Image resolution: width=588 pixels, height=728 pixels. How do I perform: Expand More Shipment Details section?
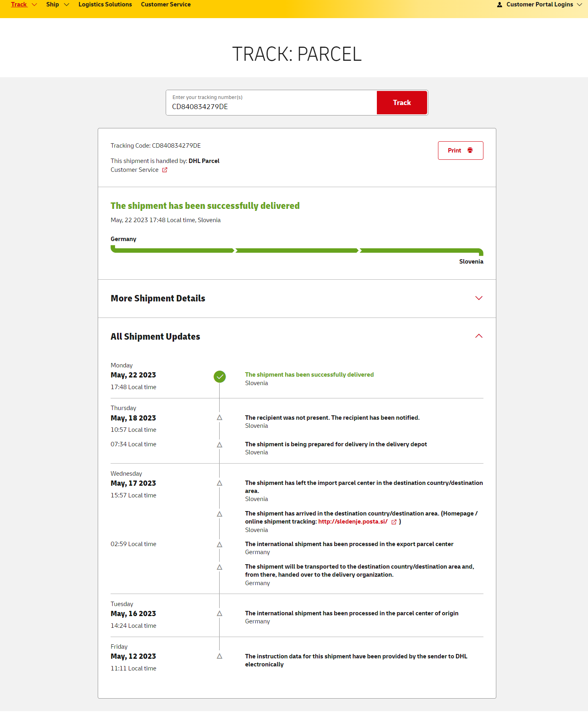[479, 298]
